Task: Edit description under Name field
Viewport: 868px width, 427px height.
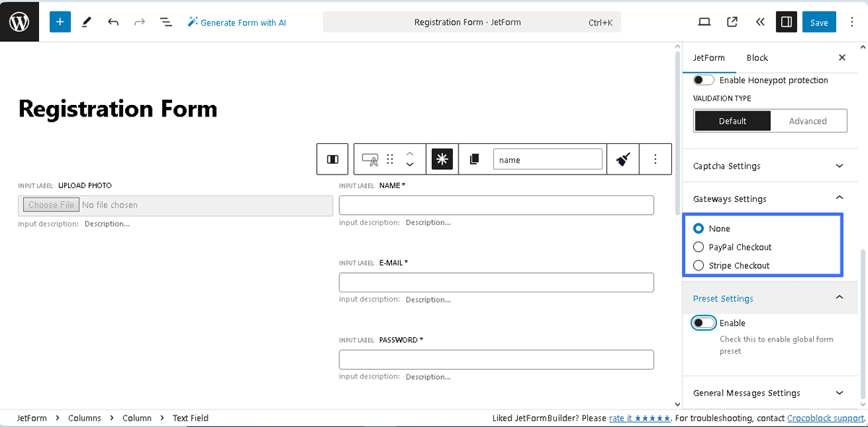Action: [x=428, y=223]
